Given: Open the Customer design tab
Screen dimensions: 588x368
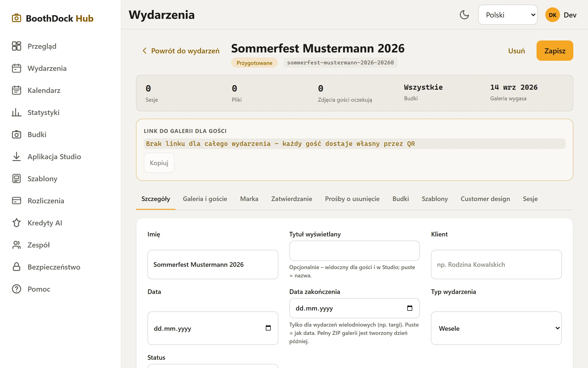Looking at the screenshot, I should click(485, 199).
